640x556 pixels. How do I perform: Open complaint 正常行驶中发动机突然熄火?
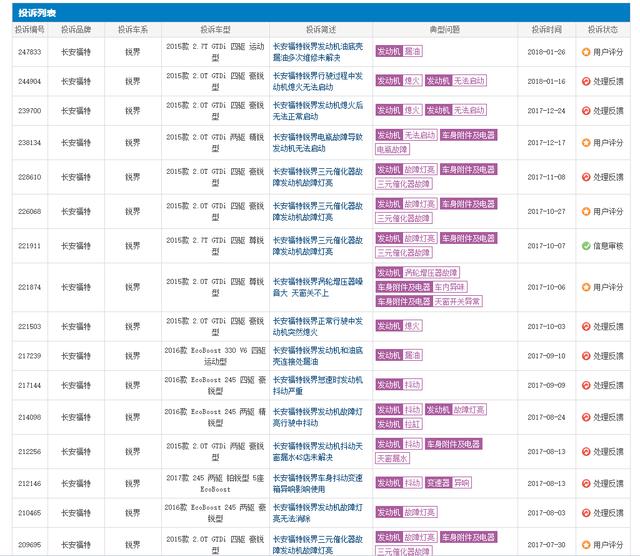[x=318, y=327]
